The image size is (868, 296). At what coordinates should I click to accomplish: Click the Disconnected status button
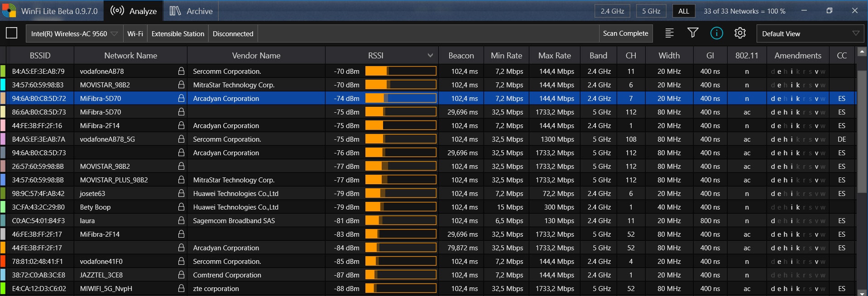click(x=233, y=33)
